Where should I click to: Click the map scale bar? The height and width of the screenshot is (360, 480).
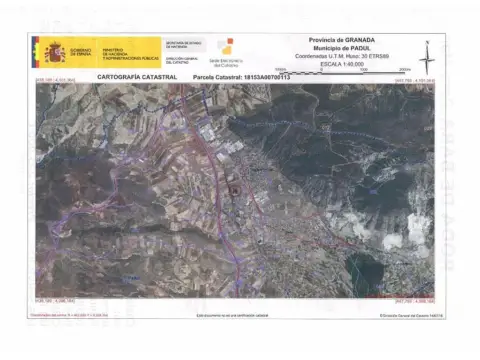tap(343, 71)
